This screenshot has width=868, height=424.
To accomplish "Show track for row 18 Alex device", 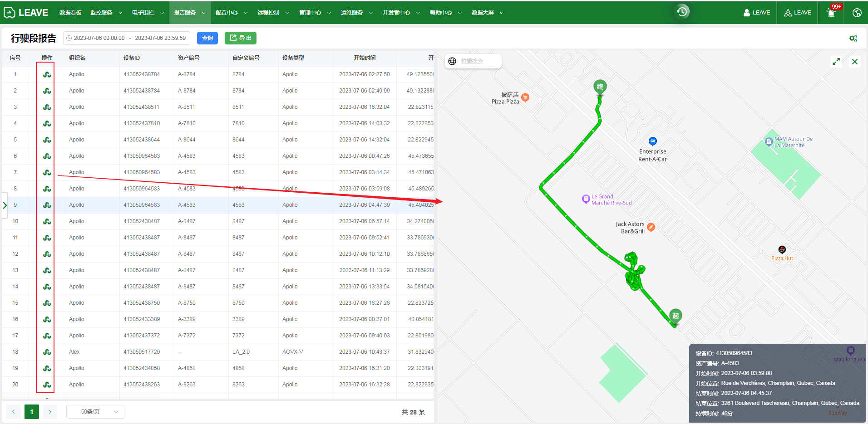I will click(x=47, y=352).
